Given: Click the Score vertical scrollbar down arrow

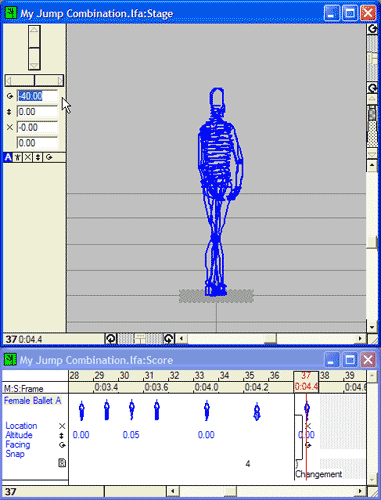Looking at the screenshot, I should pyautogui.click(x=372, y=480).
